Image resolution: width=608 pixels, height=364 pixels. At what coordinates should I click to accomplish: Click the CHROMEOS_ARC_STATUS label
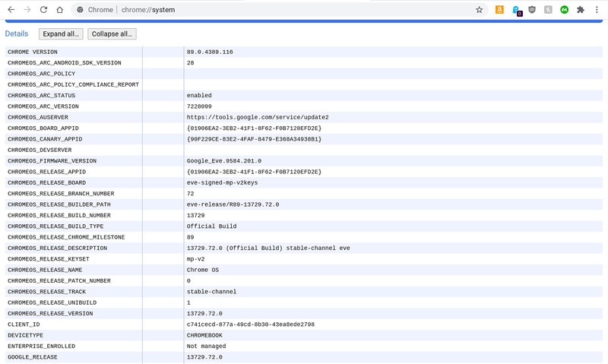point(42,95)
